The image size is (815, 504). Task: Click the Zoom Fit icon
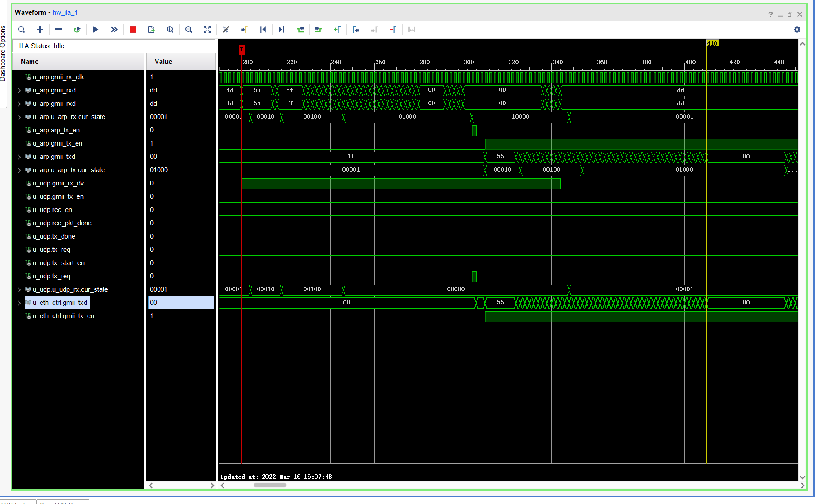[x=207, y=30]
